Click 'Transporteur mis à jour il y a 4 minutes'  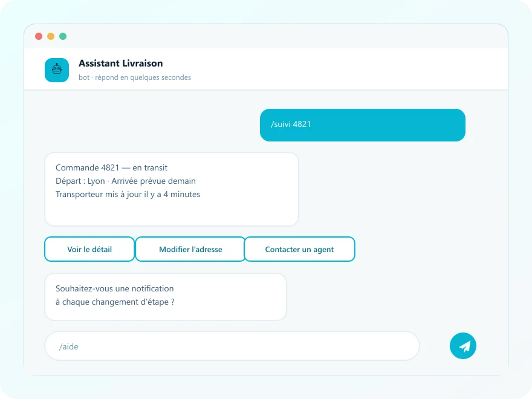pos(128,195)
